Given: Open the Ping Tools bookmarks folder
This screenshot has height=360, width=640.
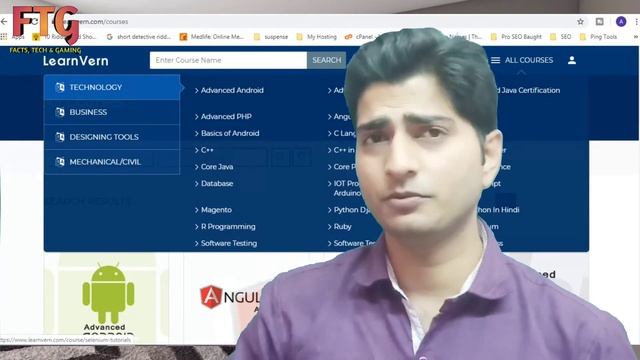Looking at the screenshot, I should [599, 37].
